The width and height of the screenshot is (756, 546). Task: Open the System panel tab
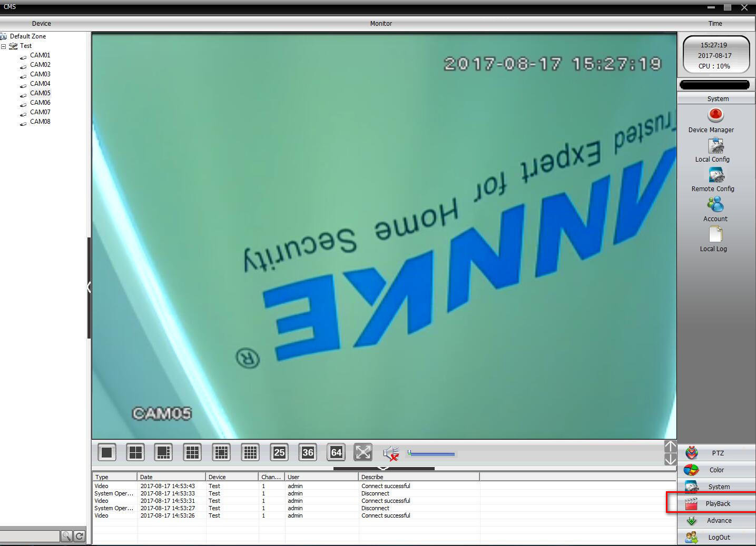point(716,487)
